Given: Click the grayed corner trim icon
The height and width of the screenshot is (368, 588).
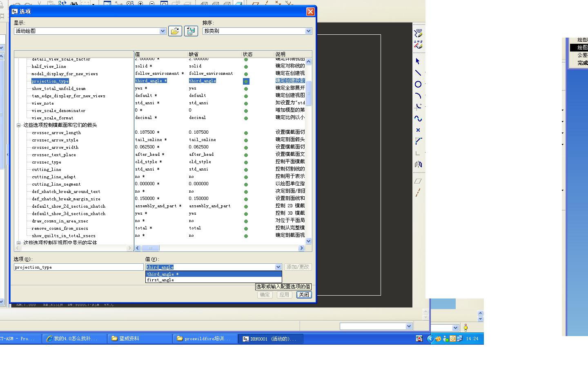Looking at the screenshot, I should pyautogui.click(x=418, y=153).
